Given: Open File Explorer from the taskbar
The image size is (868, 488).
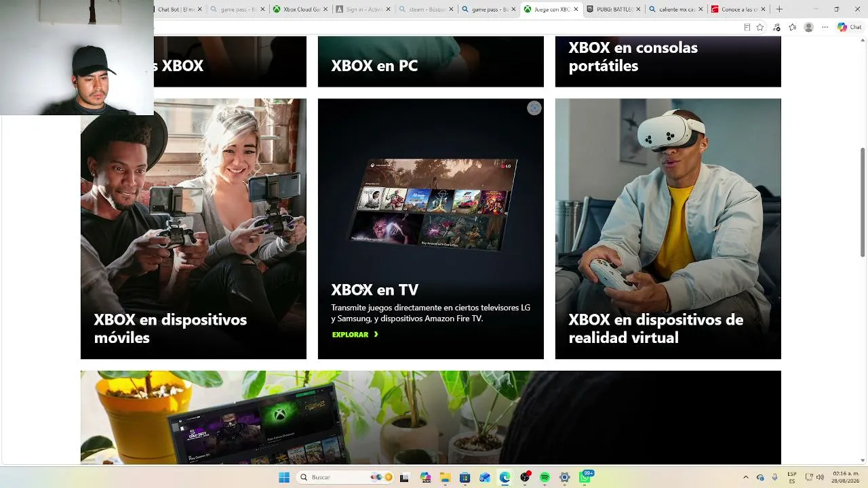Looking at the screenshot, I should (x=445, y=477).
